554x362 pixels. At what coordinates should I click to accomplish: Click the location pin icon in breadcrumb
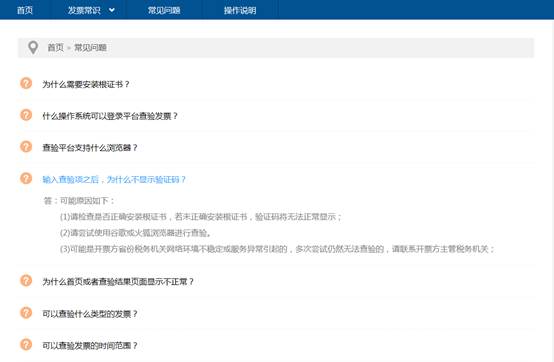[x=33, y=47]
